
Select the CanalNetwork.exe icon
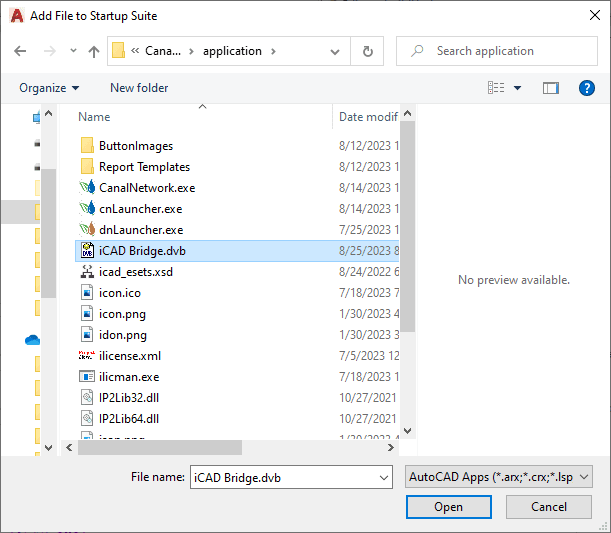click(87, 188)
